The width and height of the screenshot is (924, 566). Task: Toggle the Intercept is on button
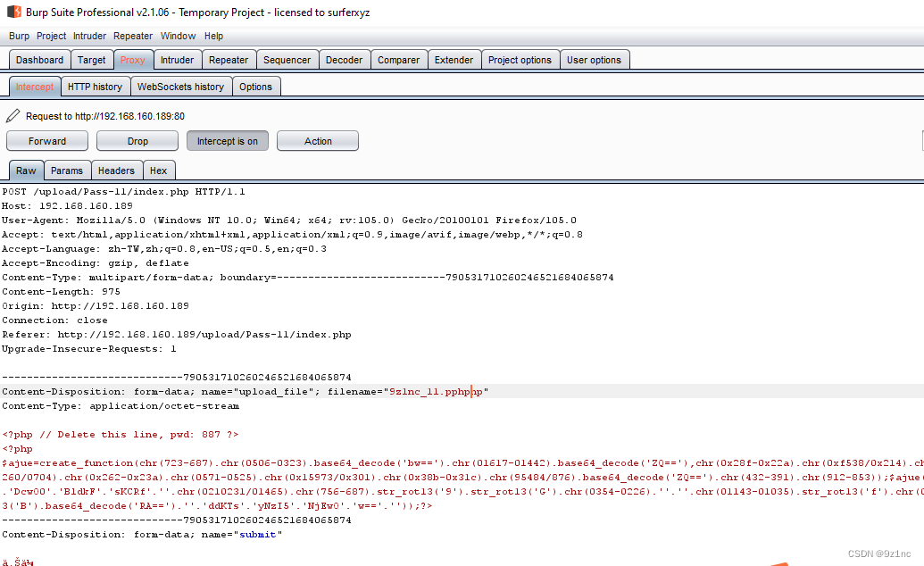pos(228,141)
